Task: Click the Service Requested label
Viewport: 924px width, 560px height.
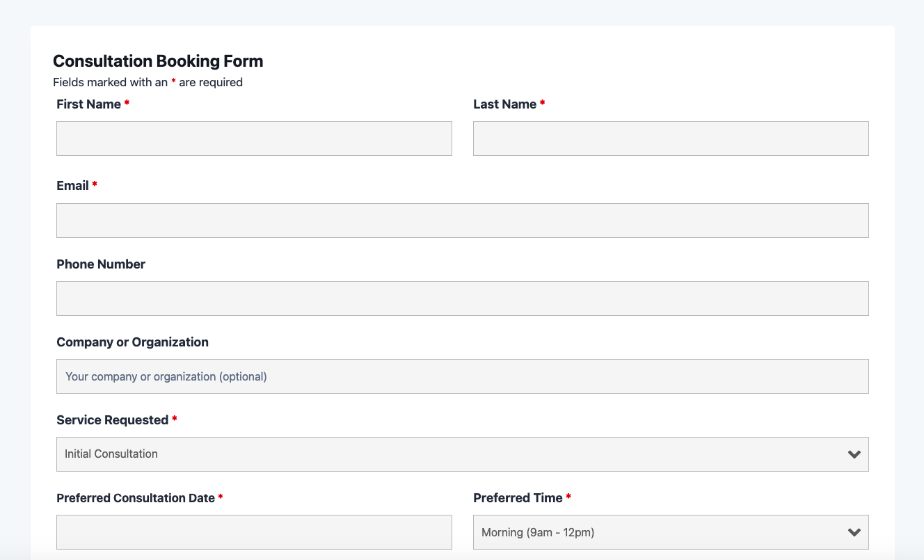Action: pyautogui.click(x=112, y=420)
